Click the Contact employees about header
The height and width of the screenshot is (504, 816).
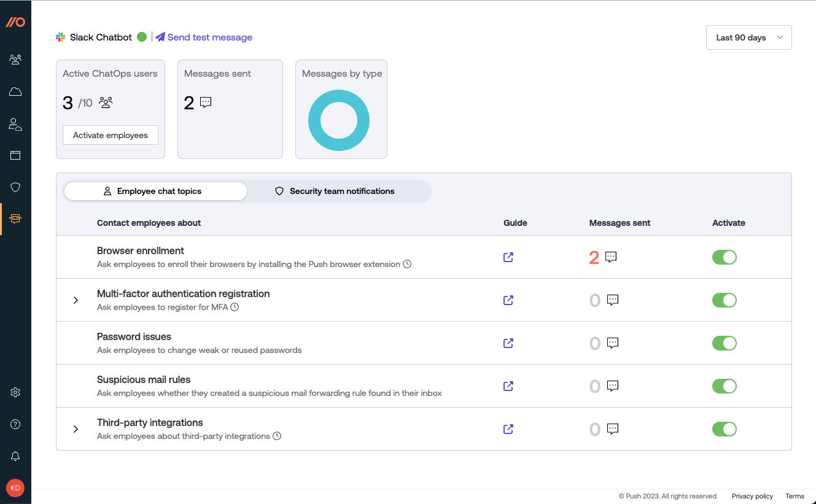click(x=149, y=223)
